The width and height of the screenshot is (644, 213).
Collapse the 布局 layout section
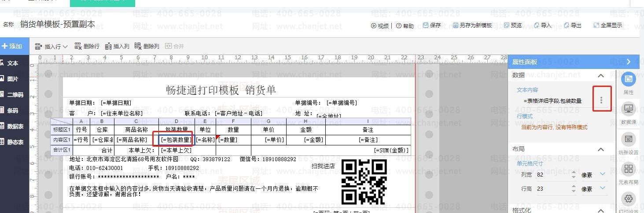(x=601, y=149)
